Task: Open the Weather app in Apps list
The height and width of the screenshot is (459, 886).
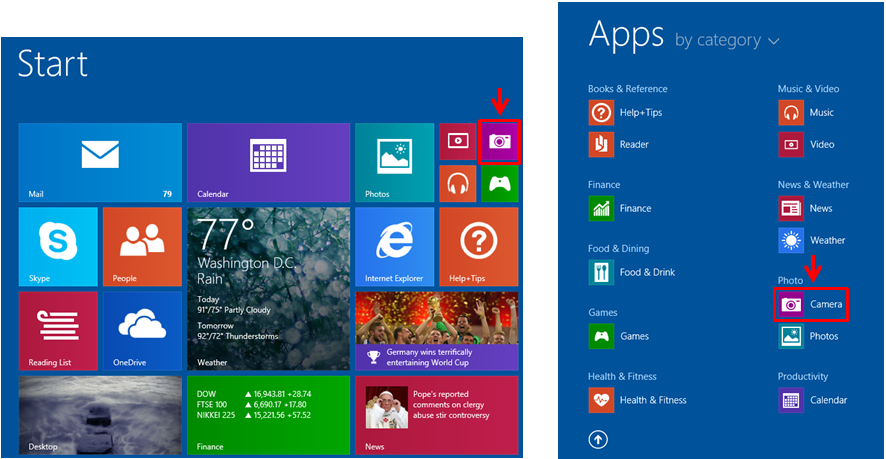Action: tap(812, 240)
